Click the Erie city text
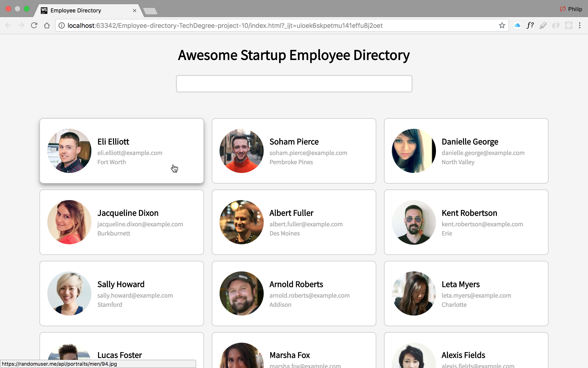 pyautogui.click(x=447, y=233)
